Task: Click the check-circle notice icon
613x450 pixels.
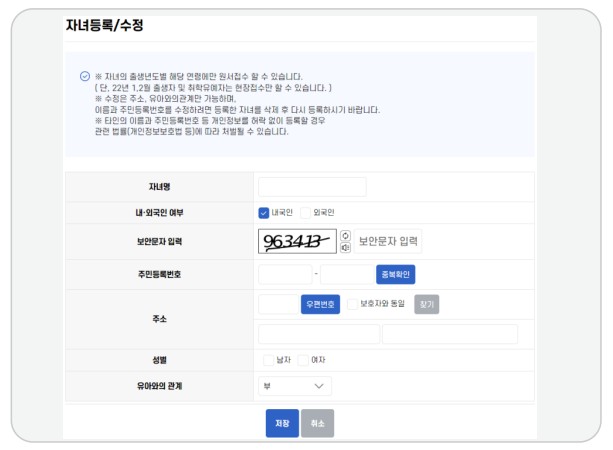Action: coord(85,76)
